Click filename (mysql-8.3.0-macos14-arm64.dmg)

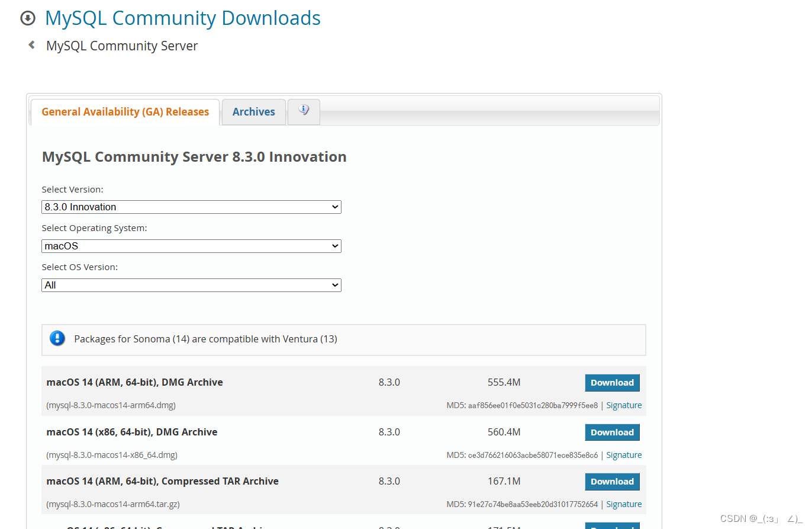click(x=111, y=405)
